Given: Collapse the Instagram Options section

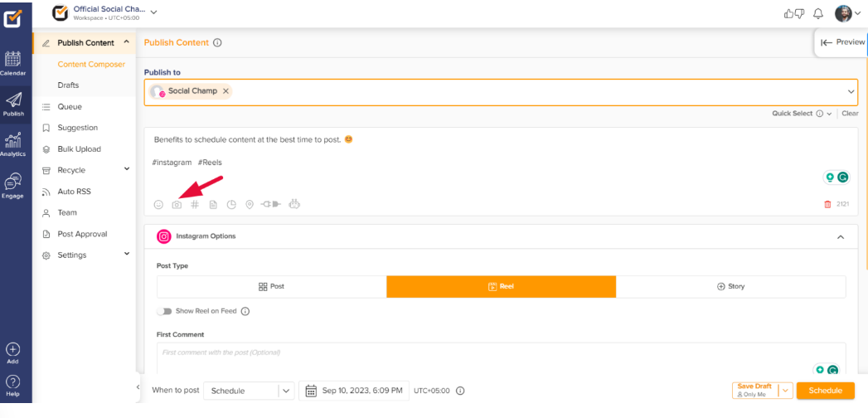Looking at the screenshot, I should click(x=841, y=237).
